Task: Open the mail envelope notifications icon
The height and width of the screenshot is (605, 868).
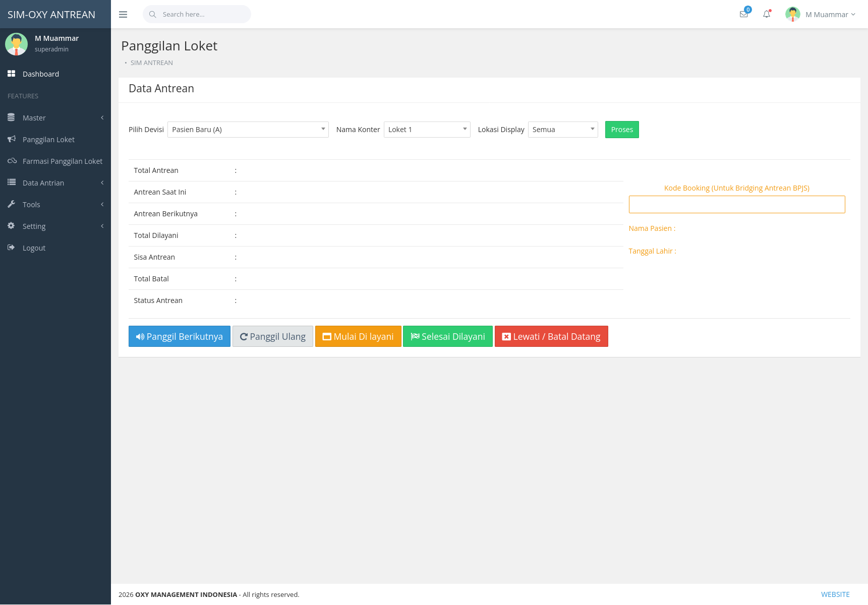Action: [744, 14]
